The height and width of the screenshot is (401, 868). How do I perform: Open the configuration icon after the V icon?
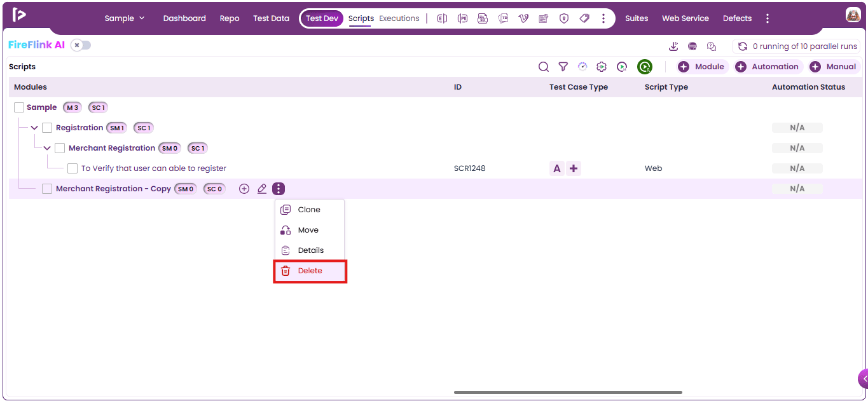coord(544,18)
